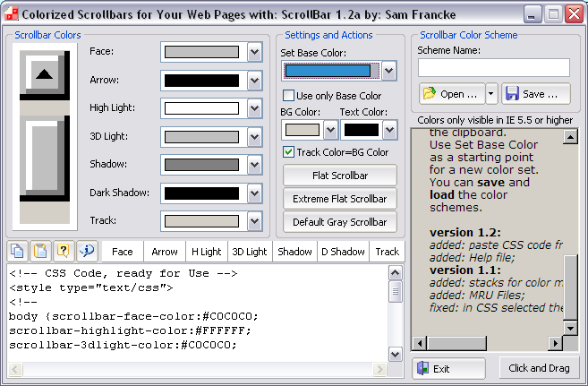
Task: Click the CSS code vertical scroll thumb
Action: click(396, 291)
